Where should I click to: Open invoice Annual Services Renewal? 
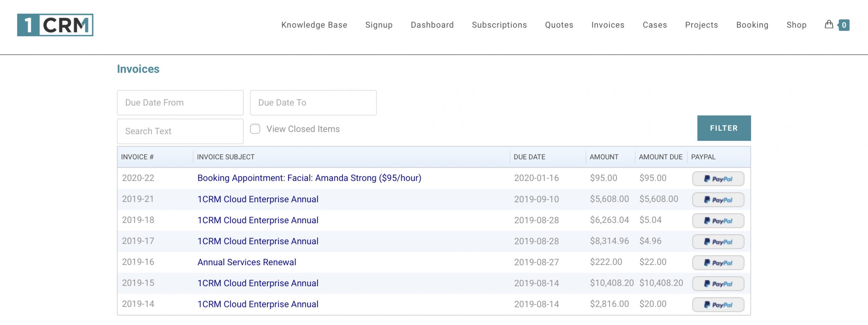point(246,262)
